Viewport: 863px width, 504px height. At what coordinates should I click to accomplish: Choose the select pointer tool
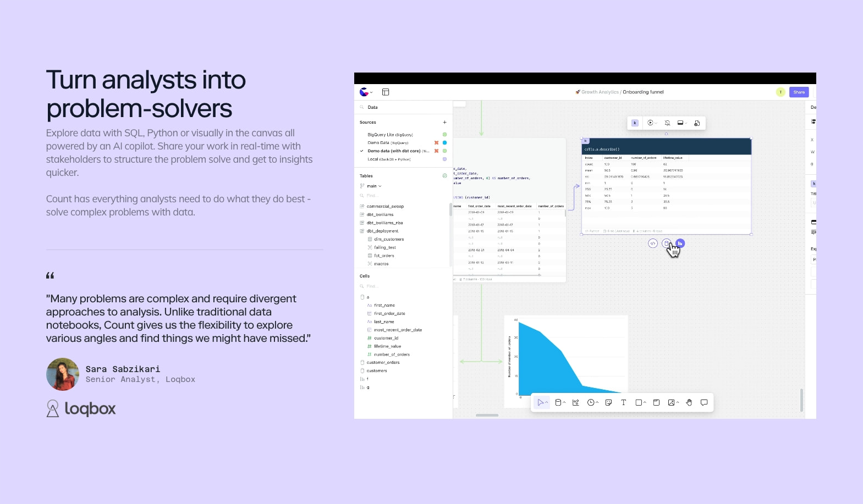coord(542,403)
